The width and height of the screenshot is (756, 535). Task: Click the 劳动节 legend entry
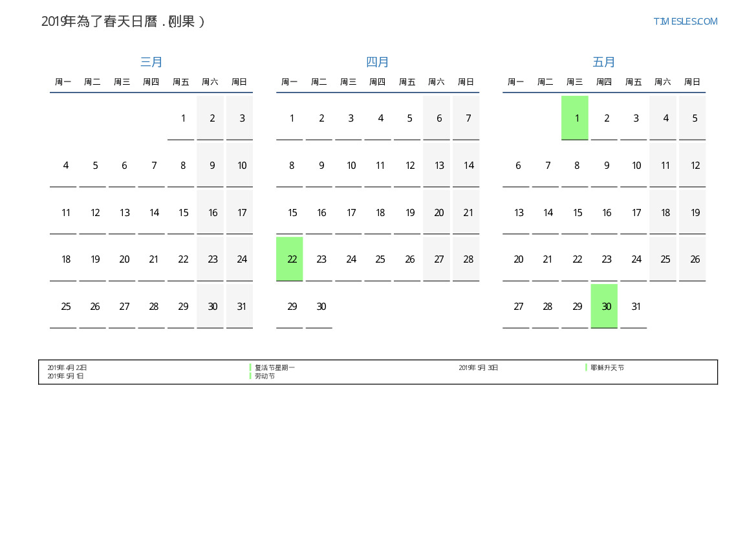(x=265, y=376)
